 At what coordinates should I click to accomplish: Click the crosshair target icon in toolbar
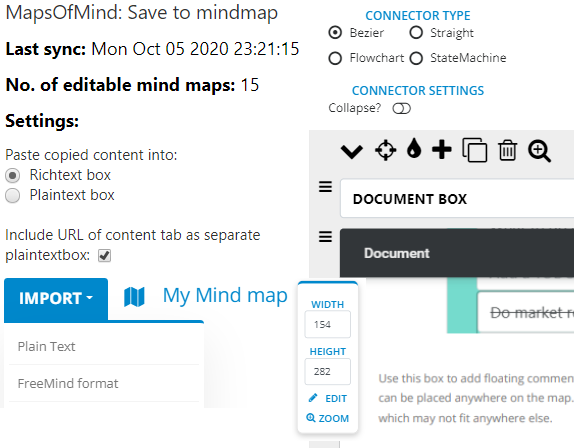point(385,150)
